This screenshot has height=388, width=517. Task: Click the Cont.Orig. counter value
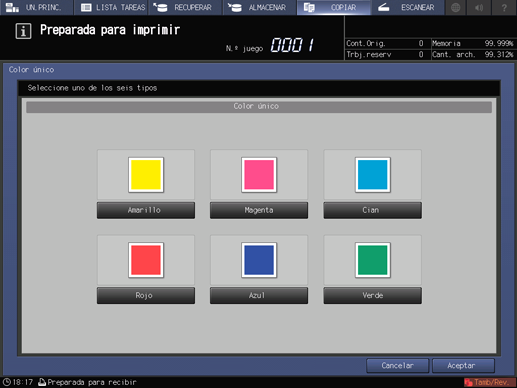tap(421, 43)
